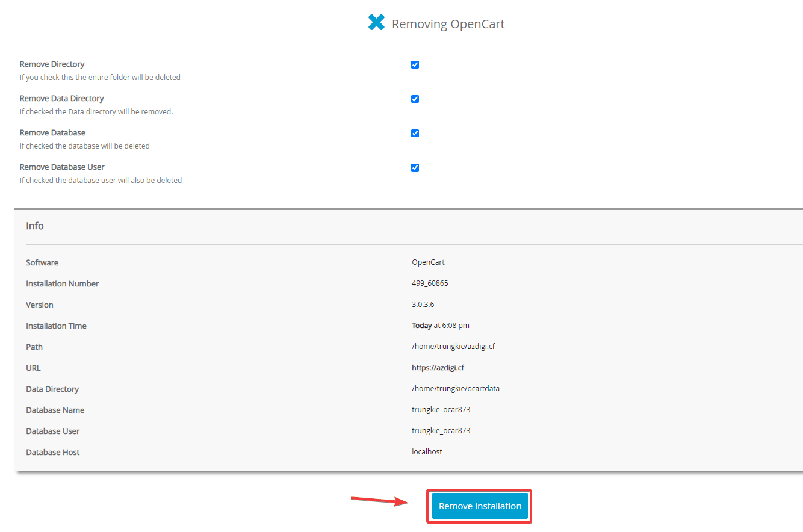Click the Removing OpenCart heading text

click(448, 24)
